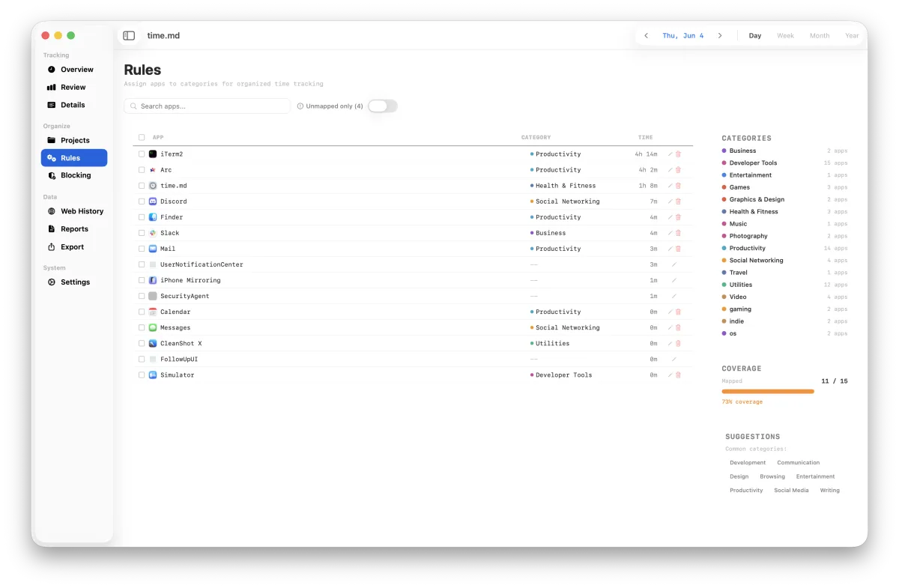Click the Finder app icon

tap(153, 217)
